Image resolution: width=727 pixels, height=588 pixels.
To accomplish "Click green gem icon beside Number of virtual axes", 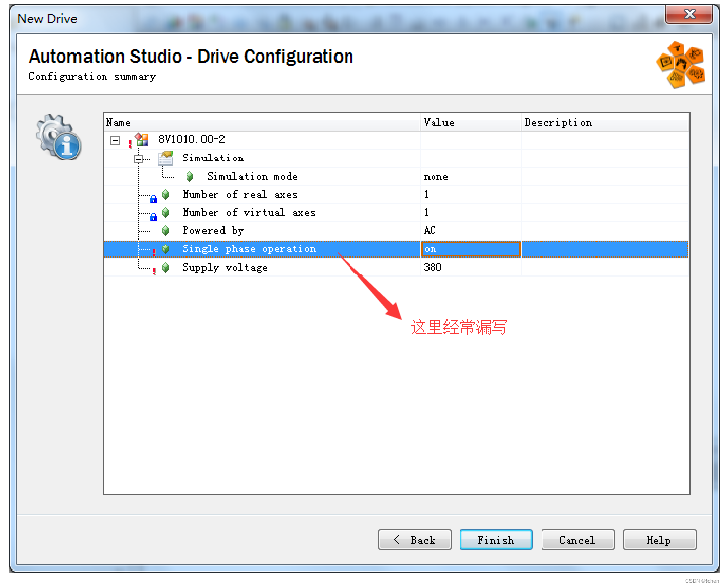I will [165, 213].
